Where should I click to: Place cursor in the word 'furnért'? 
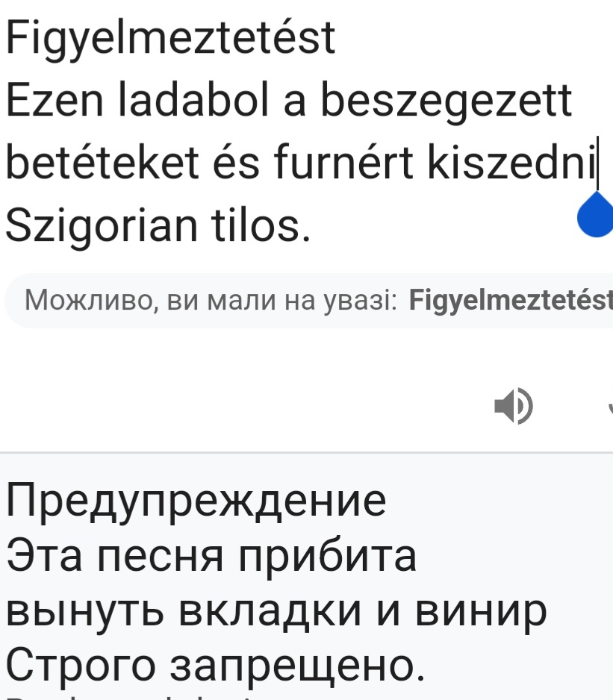tap(343, 162)
